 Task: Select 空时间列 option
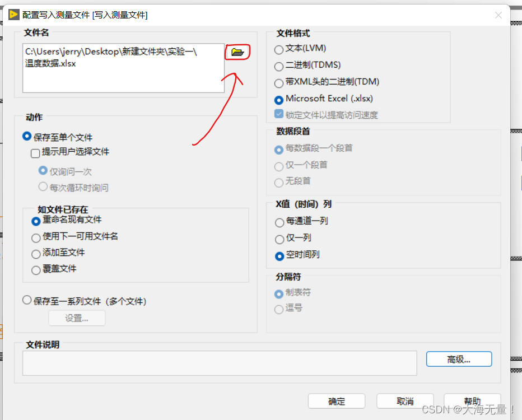click(x=279, y=256)
